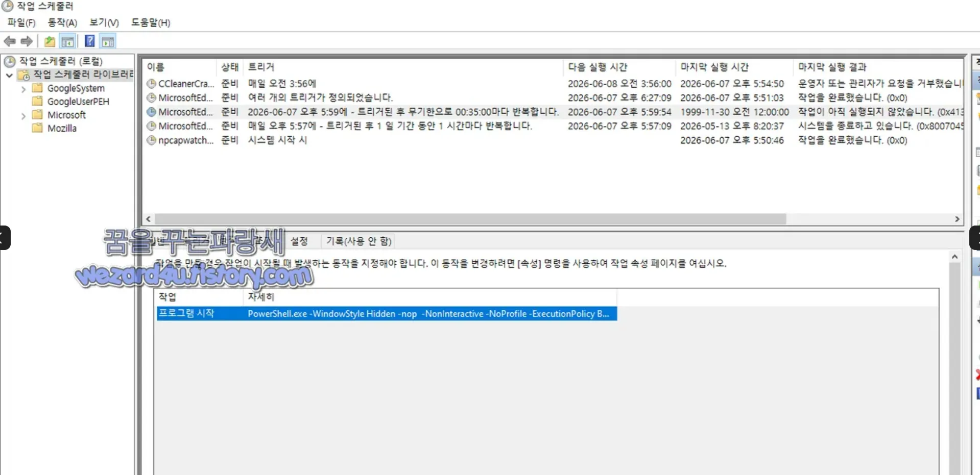Click the GoogleSystem folder icon
980x475 pixels.
37,88
